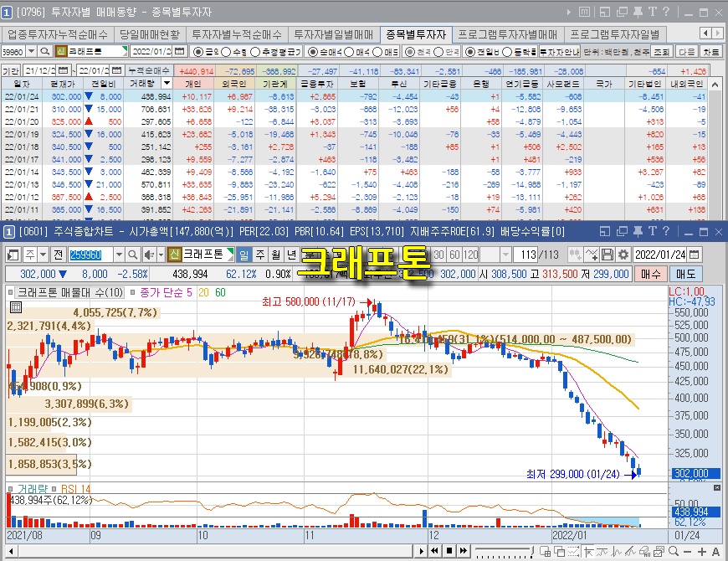
Task: Click the stock search magnifier in investor window
Action: click(44, 52)
